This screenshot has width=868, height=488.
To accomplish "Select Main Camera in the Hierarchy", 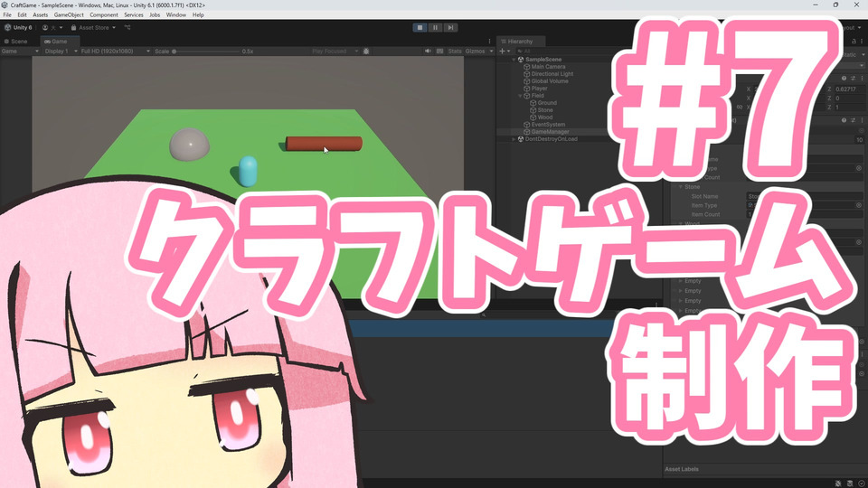I will pyautogui.click(x=548, y=66).
